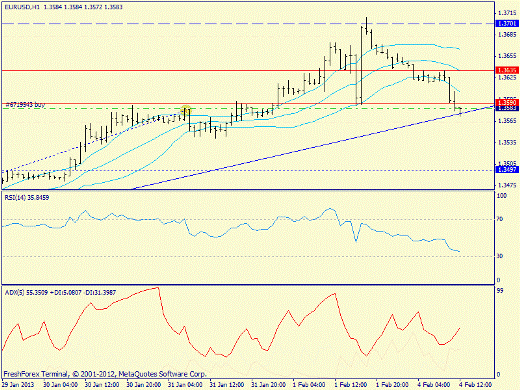Viewport: 520px width, 390px height.
Task: Click the 1 Feb 04:00 time label
Action: pyautogui.click(x=309, y=384)
